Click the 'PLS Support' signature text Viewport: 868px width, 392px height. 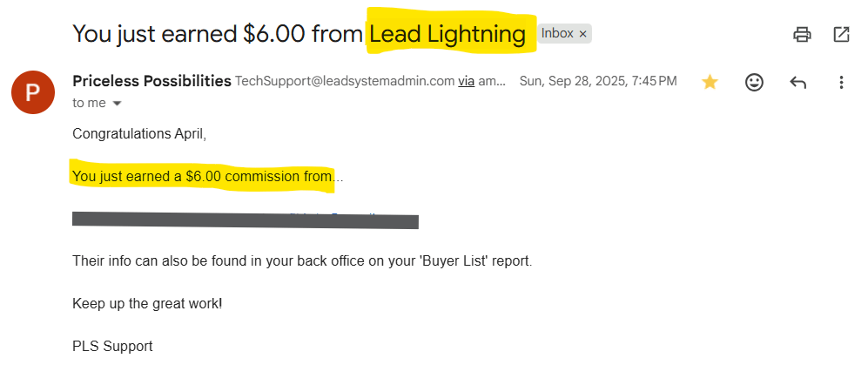point(112,346)
